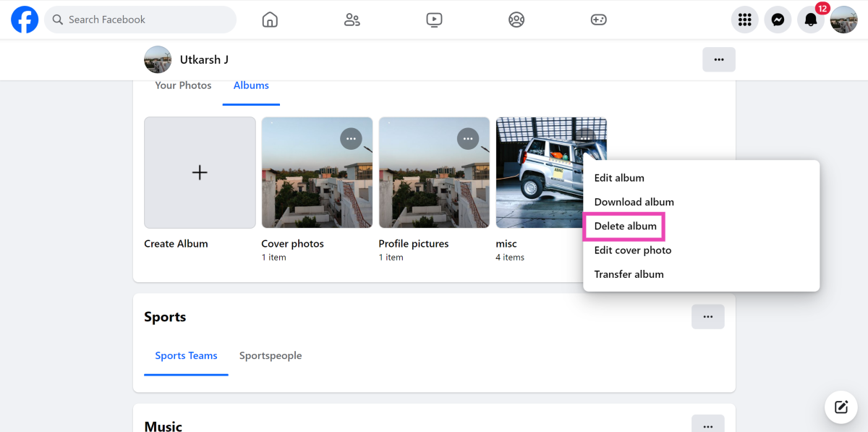868x432 pixels.
Task: Expand the Sports section options menu
Action: (x=707, y=317)
